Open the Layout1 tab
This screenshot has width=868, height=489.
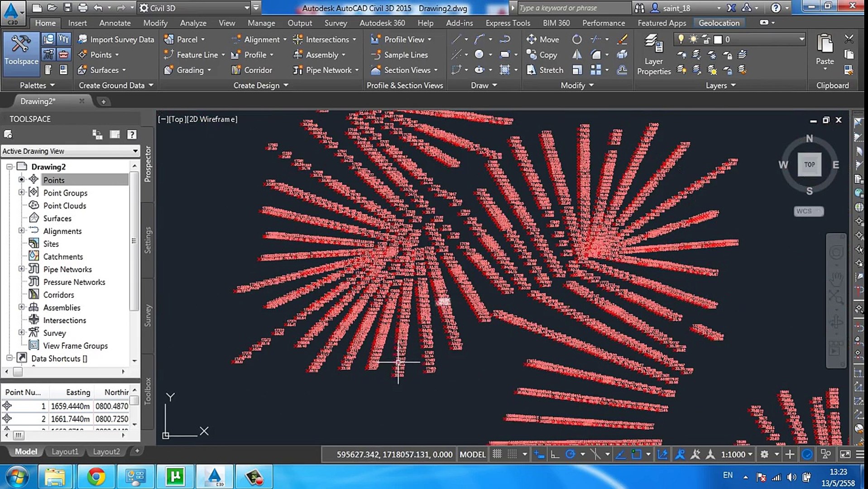[65, 451]
